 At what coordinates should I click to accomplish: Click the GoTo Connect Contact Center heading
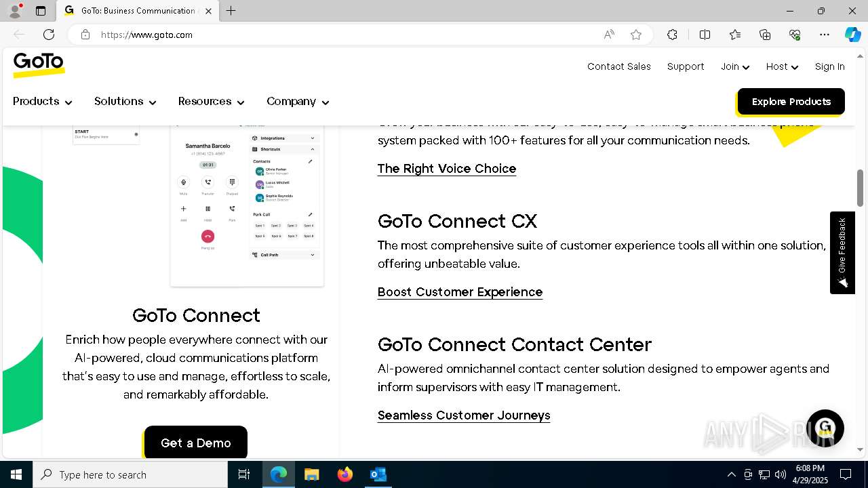coord(515,344)
